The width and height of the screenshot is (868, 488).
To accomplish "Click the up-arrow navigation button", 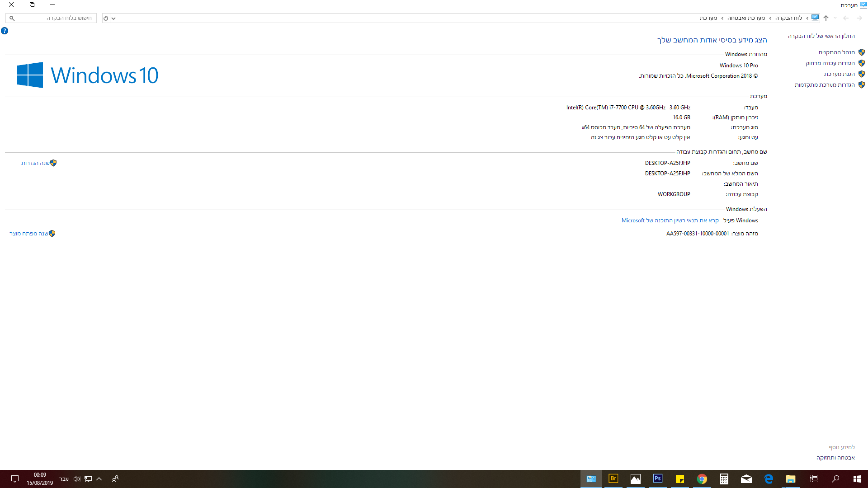I will [x=826, y=18].
